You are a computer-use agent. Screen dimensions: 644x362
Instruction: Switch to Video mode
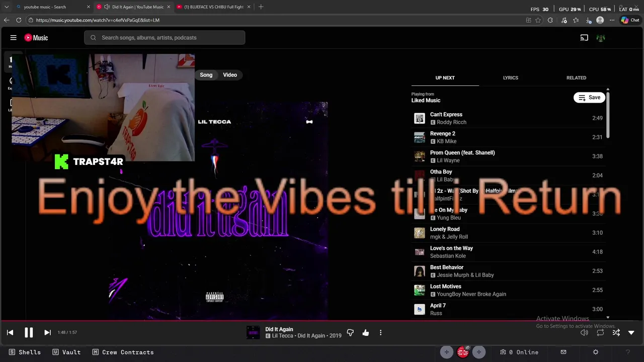(x=230, y=75)
